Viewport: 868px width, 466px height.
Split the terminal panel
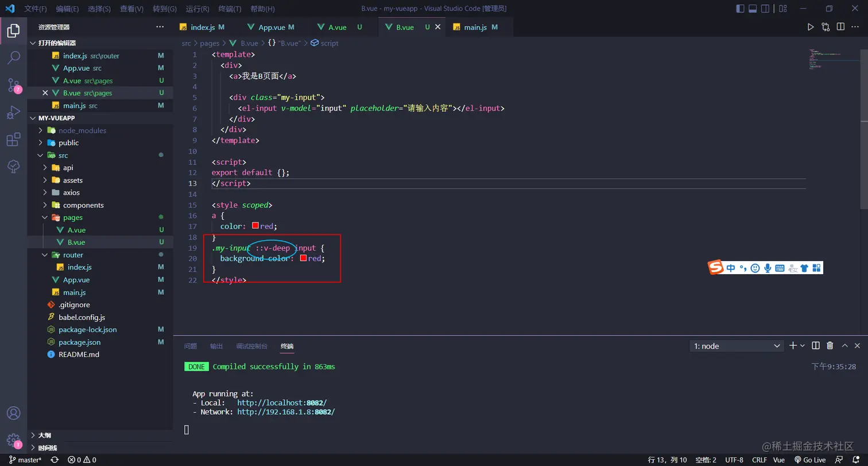coord(815,345)
